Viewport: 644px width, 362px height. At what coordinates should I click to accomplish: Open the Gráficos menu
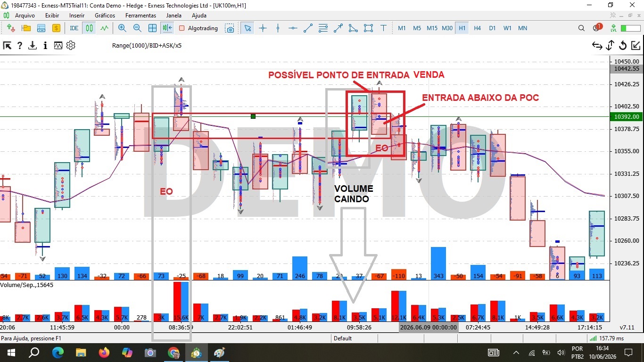105,16
